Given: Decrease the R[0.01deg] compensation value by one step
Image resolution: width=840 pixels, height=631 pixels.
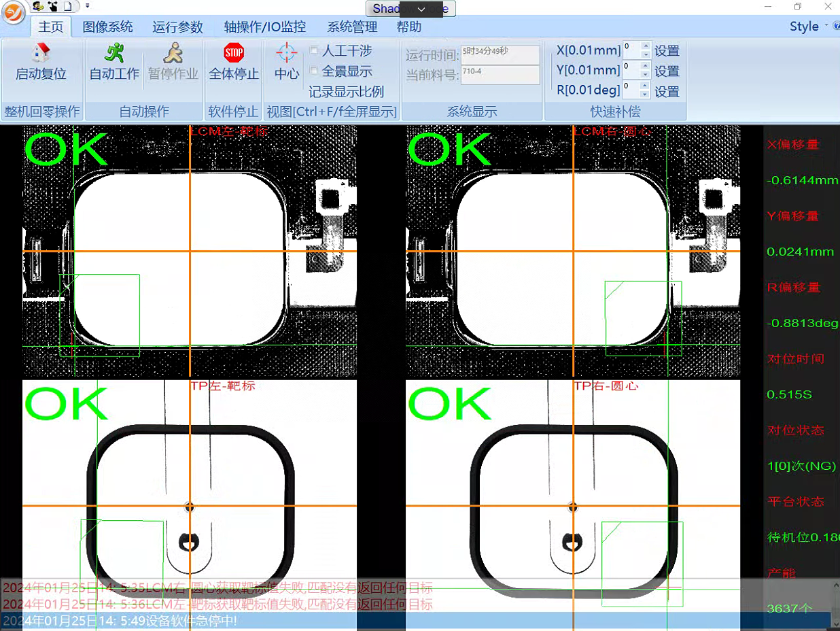Looking at the screenshot, I should 646,94.
